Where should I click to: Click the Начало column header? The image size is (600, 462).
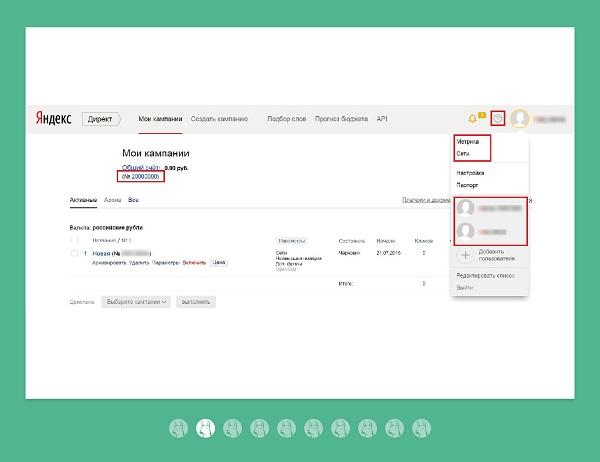point(385,241)
